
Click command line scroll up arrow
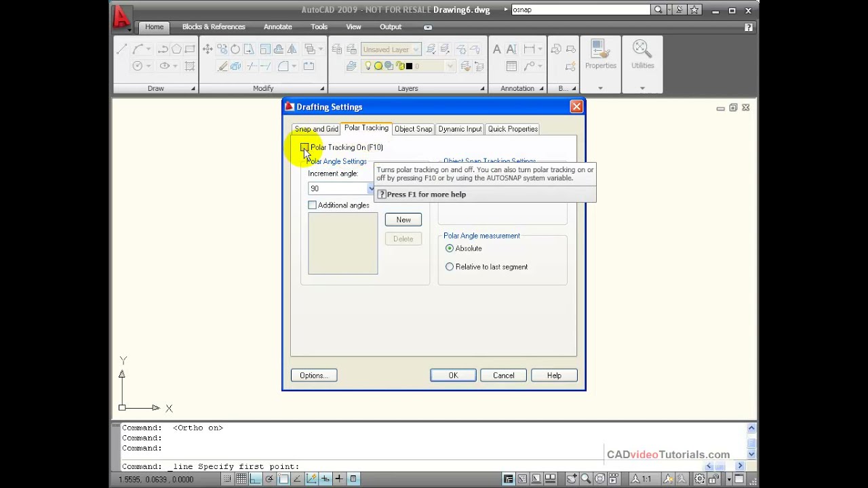point(751,428)
